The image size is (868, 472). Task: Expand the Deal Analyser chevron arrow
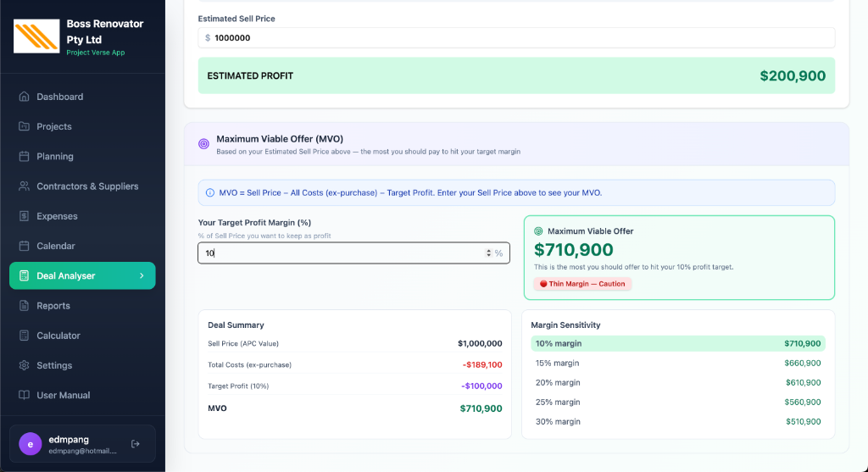[x=142, y=275]
